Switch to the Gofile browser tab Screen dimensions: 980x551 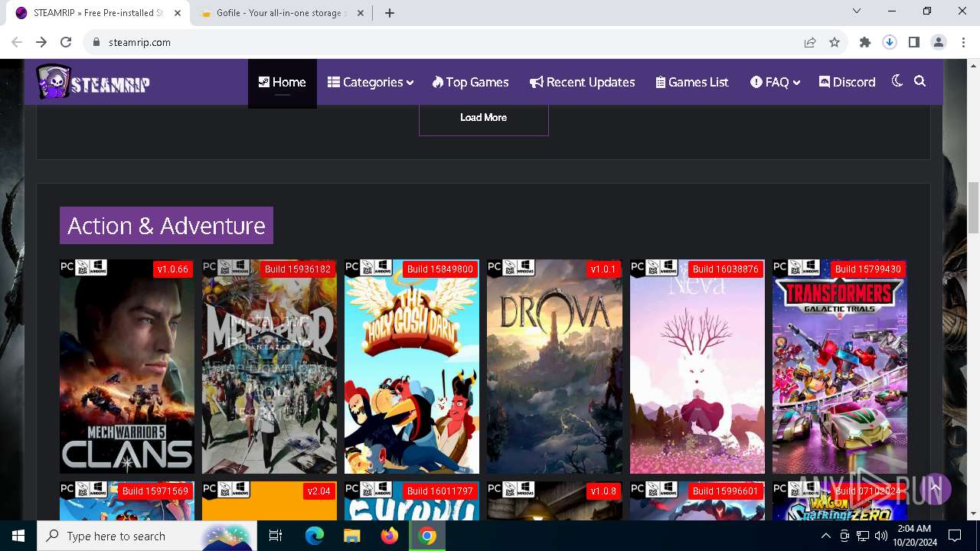coord(280,13)
